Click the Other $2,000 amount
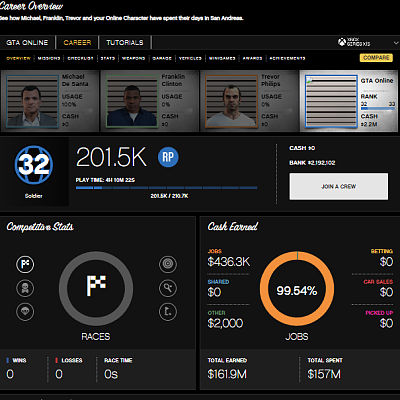This screenshot has width=400, height=400. [x=225, y=323]
